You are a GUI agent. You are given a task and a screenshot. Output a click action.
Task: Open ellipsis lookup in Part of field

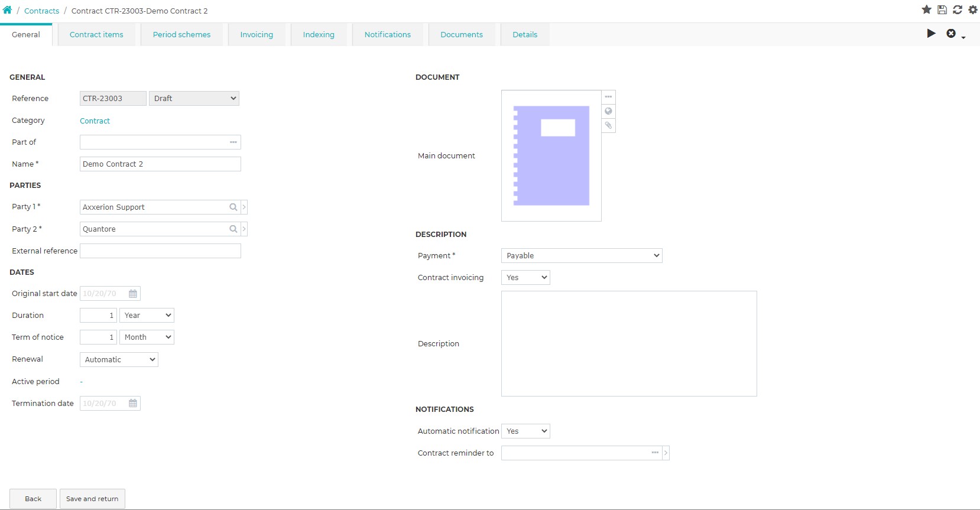[233, 142]
